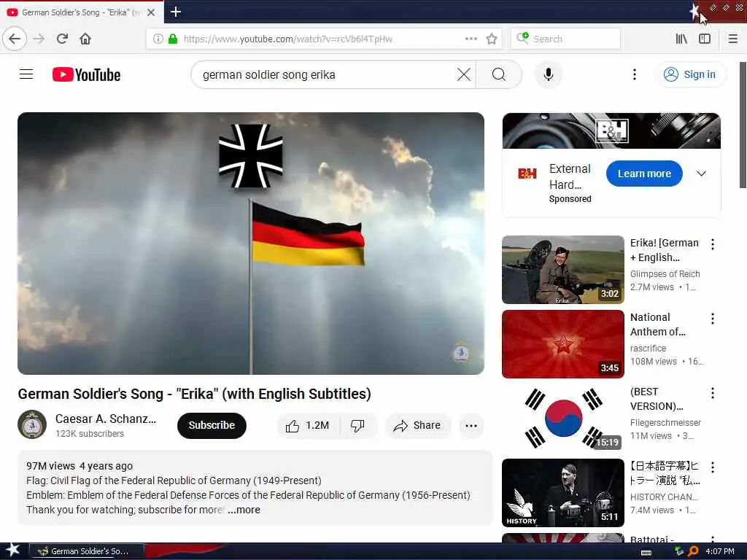
Task: Click the B&H advertiser logo
Action: click(x=527, y=174)
